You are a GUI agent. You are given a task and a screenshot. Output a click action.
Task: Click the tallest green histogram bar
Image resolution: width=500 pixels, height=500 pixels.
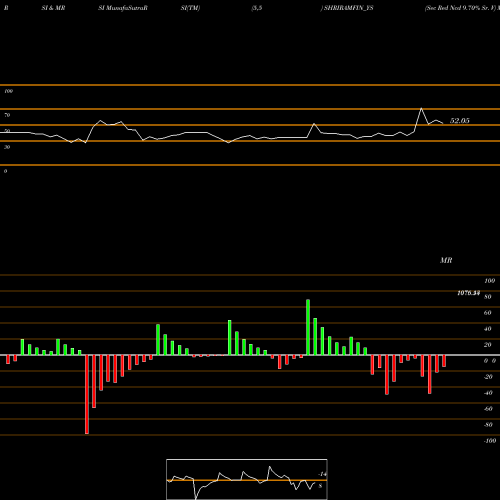coord(308,327)
